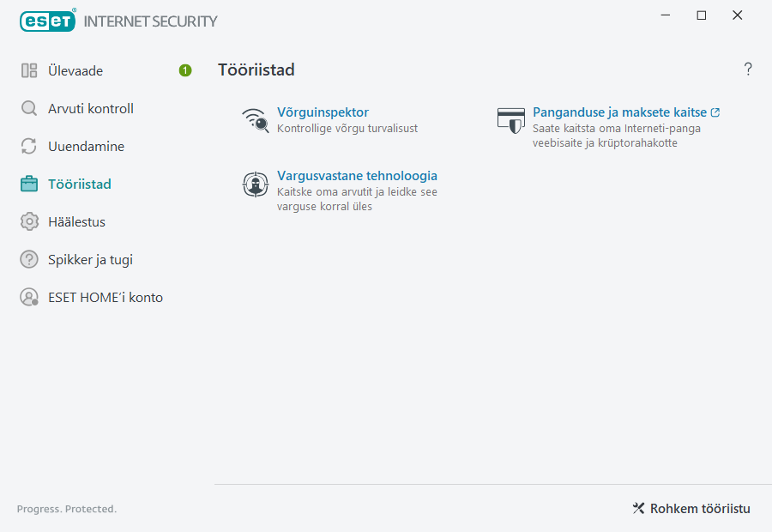Click the Vargusvastane tehnoloogia thief icon

255,184
